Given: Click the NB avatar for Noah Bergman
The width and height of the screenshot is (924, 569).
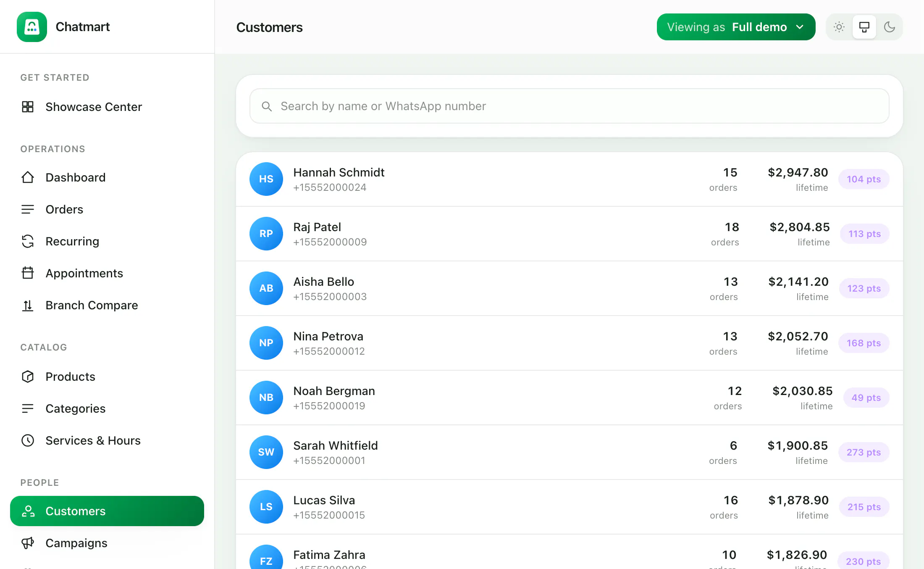Looking at the screenshot, I should click(x=266, y=398).
